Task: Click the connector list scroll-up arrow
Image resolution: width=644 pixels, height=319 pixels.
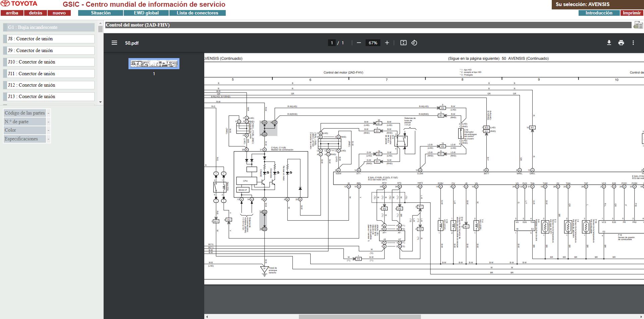Action: (100, 24)
